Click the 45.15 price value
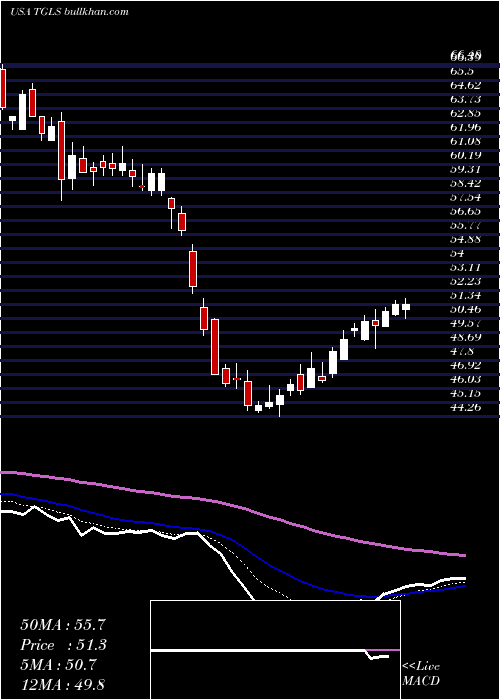The image size is (500, 700). click(466, 393)
